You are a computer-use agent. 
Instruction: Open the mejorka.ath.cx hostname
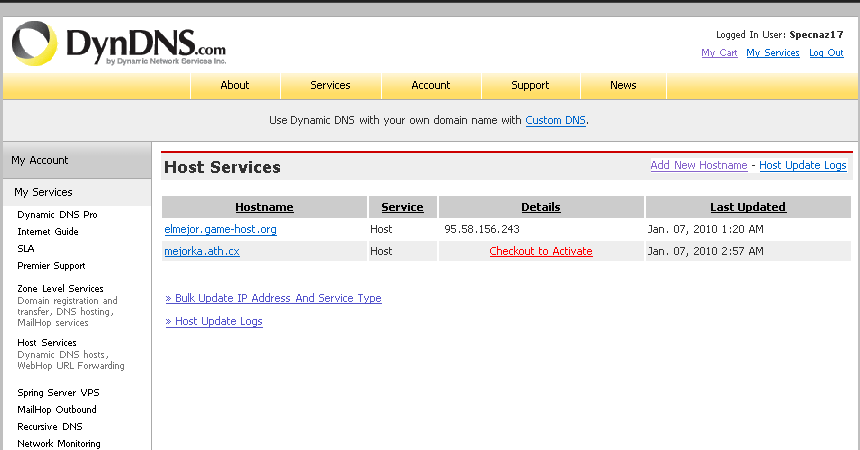point(202,251)
